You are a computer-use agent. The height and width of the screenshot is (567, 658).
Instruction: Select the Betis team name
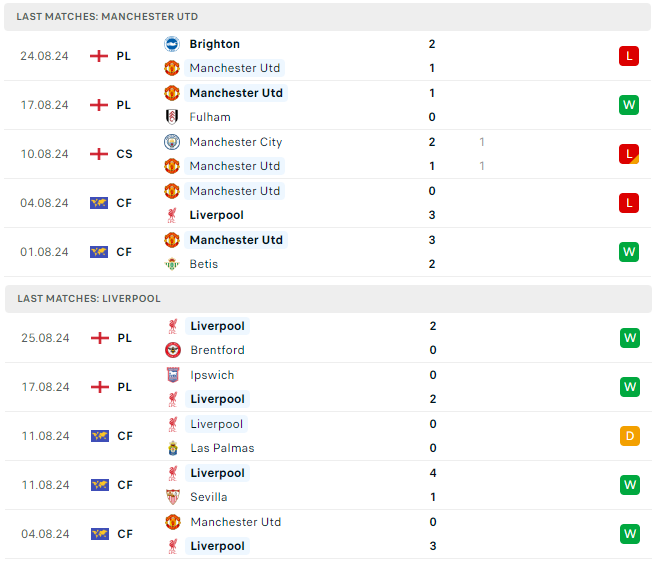click(x=203, y=264)
